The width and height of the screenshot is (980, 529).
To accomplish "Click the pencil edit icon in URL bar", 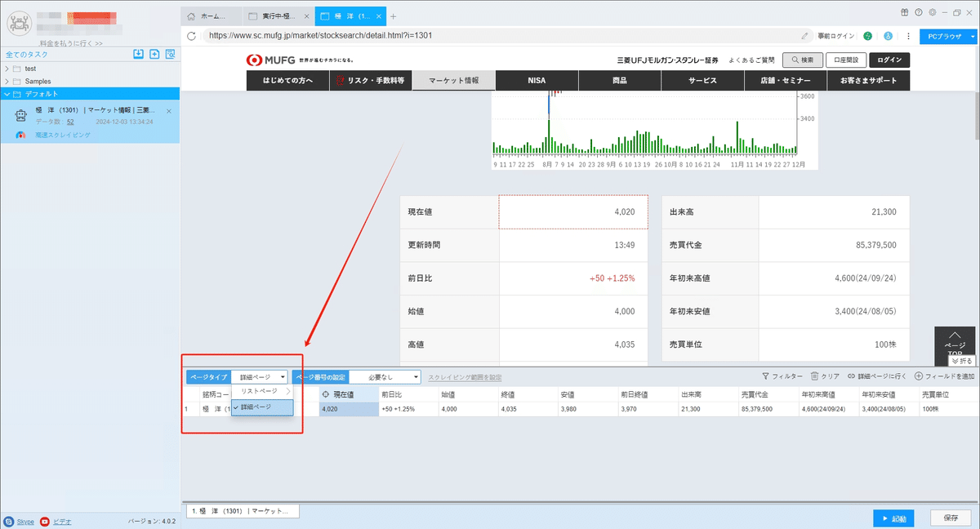I will pyautogui.click(x=804, y=36).
